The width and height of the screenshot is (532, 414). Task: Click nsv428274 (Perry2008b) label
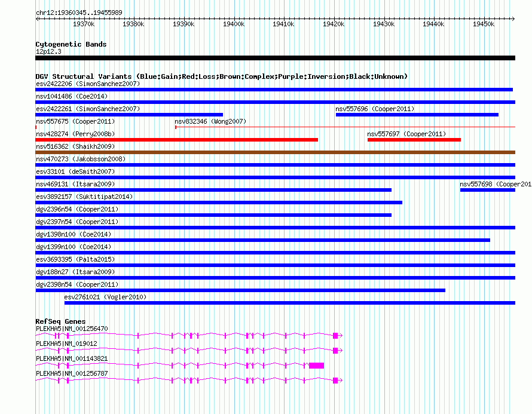[75, 134]
